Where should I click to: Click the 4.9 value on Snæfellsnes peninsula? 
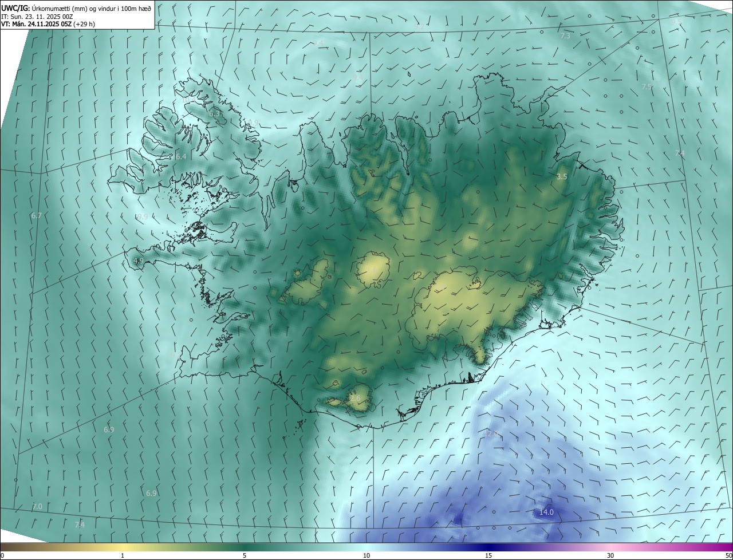click(138, 261)
